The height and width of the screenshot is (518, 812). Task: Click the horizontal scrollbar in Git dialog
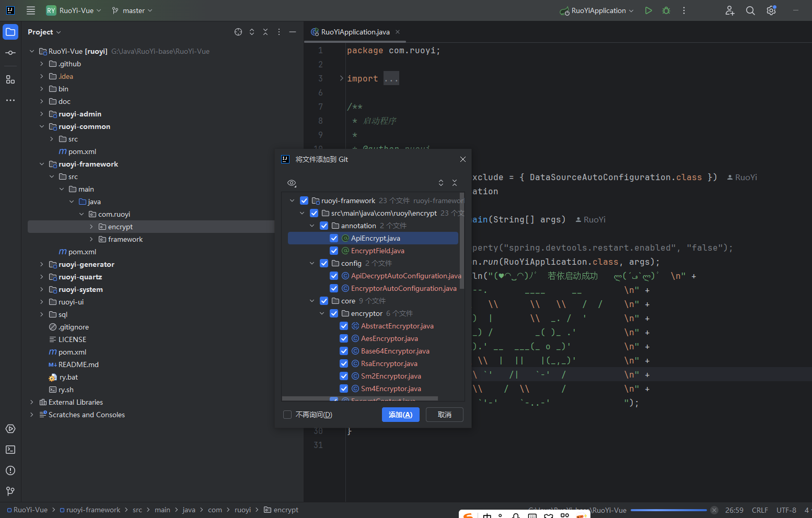(360, 398)
